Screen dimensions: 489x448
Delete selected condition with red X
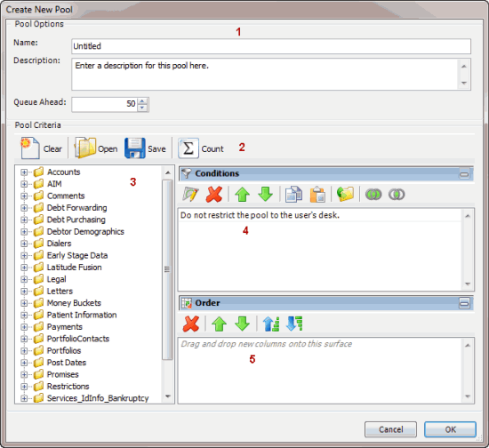(x=214, y=195)
